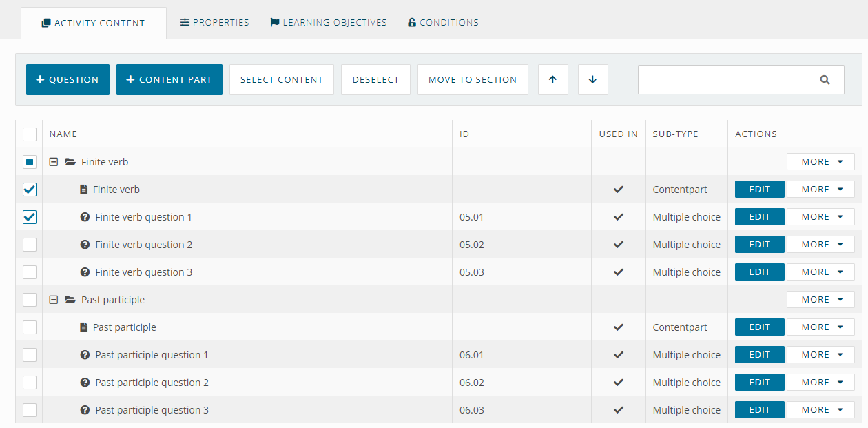Screen dimensions: 868x428
Task: Click question icon of Past participle question 1
Action: [85, 355]
